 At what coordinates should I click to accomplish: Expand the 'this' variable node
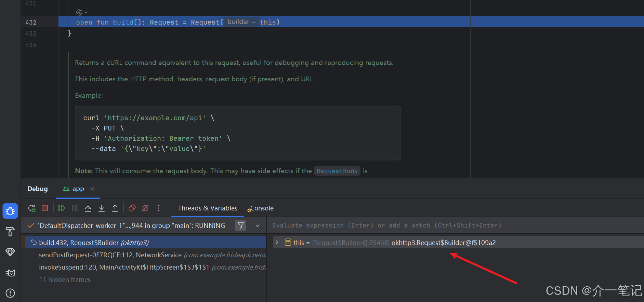tap(277, 243)
